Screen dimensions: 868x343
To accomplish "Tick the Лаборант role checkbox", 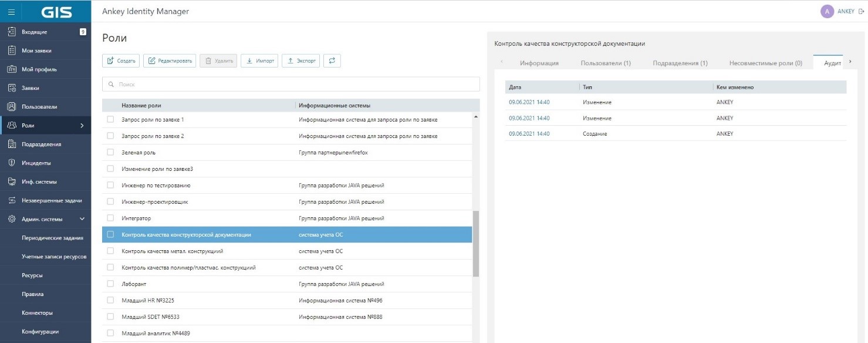I will (x=110, y=284).
